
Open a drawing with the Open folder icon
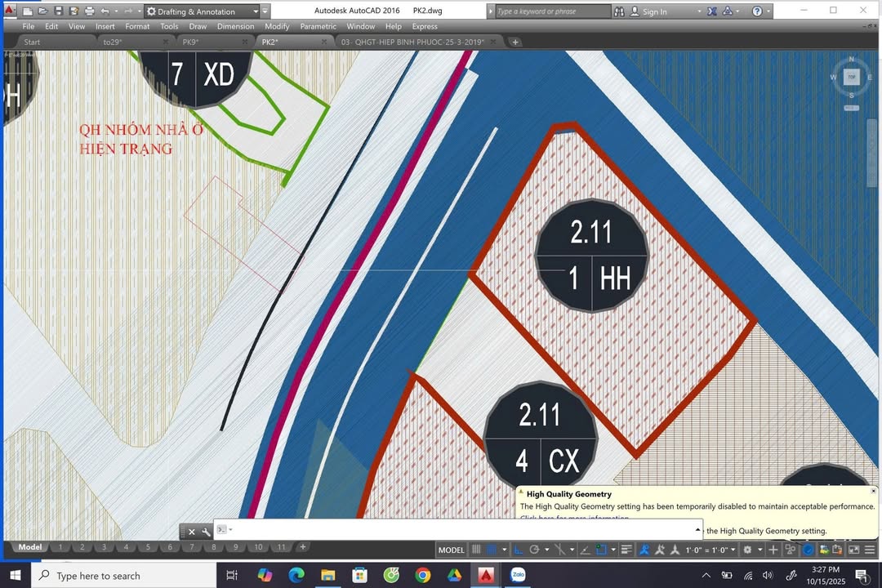click(x=42, y=11)
